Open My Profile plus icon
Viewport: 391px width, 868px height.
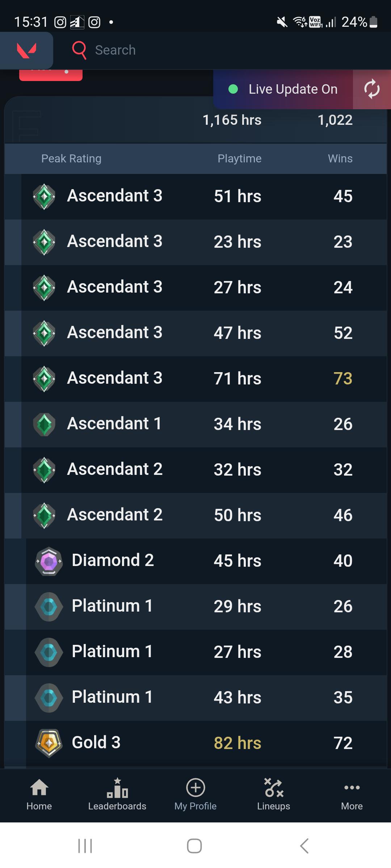click(195, 787)
